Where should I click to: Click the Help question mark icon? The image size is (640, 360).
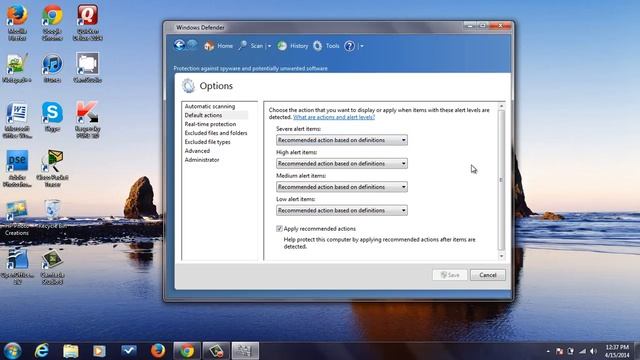pyautogui.click(x=349, y=46)
